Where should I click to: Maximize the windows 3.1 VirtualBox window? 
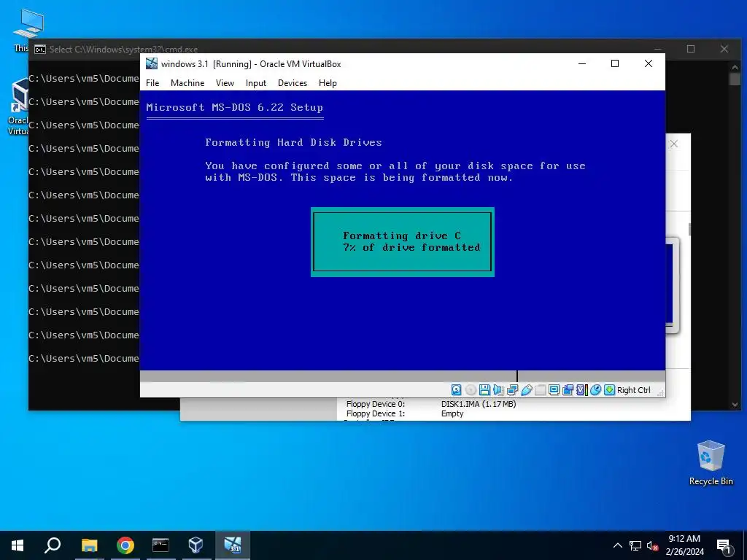[615, 63]
